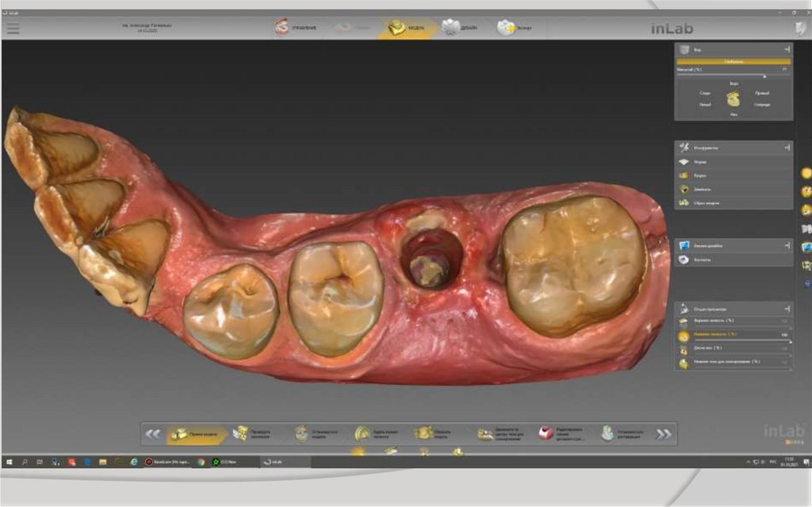Open the hamburger menu at top left
This screenshot has height=507, width=812.
(13, 28)
